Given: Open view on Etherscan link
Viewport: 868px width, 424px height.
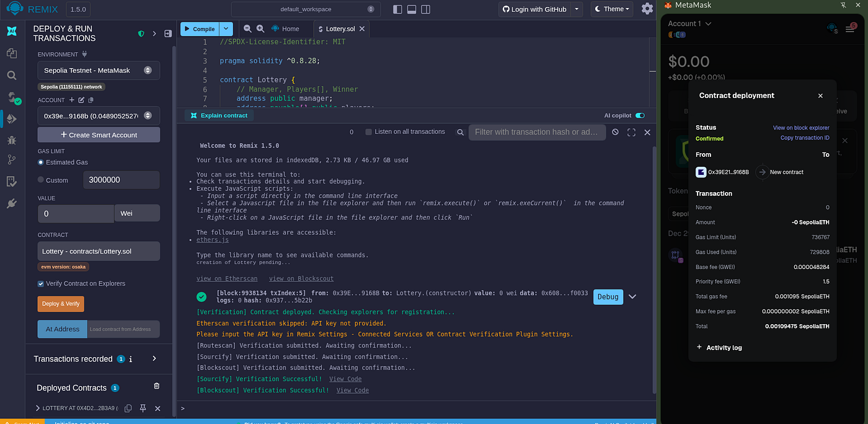Looking at the screenshot, I should coord(226,279).
